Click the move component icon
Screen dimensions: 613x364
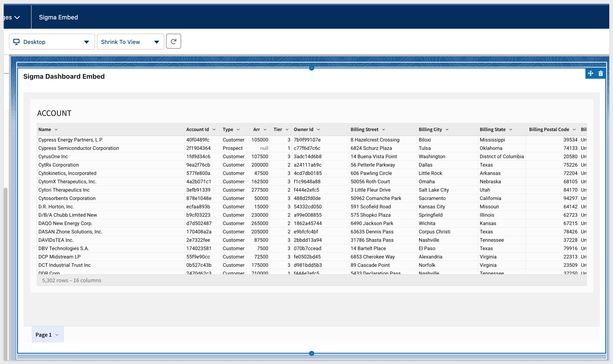(x=590, y=73)
